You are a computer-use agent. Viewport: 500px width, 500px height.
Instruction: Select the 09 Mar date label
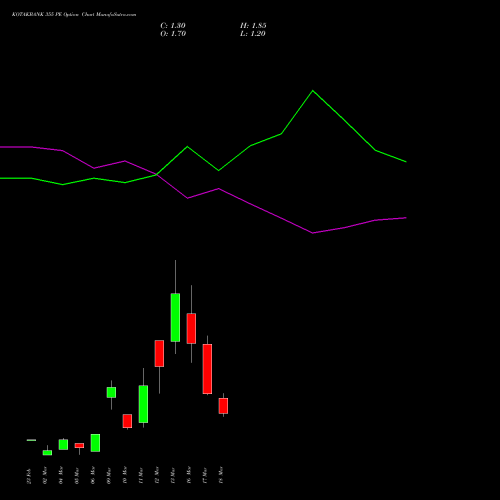point(109,476)
